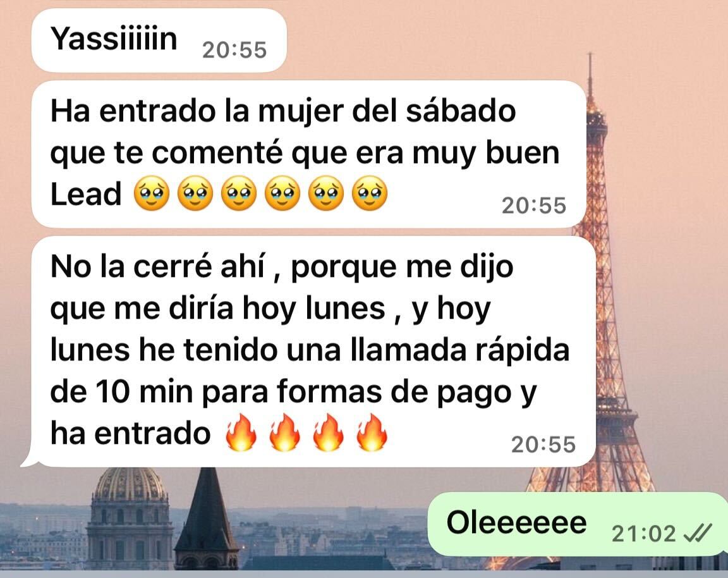The width and height of the screenshot is (728, 578).
Task: Select the green 'Oleeeeee' sent message
Action: (x=577, y=524)
